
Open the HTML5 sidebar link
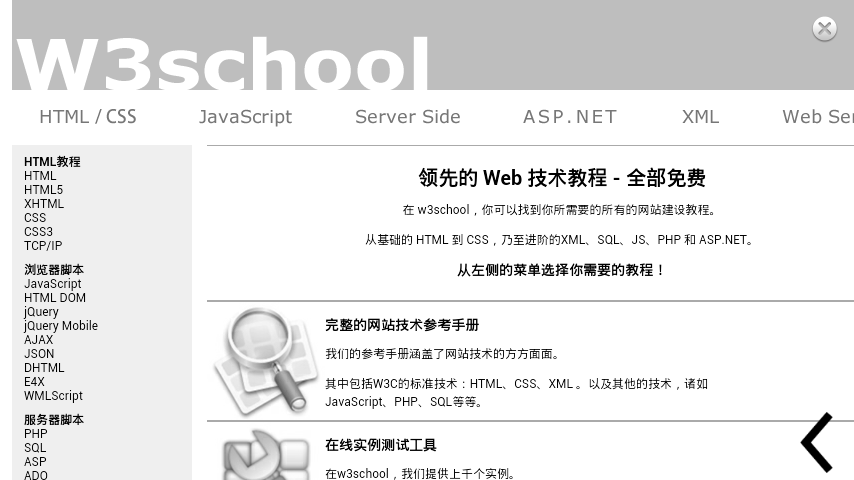point(44,190)
